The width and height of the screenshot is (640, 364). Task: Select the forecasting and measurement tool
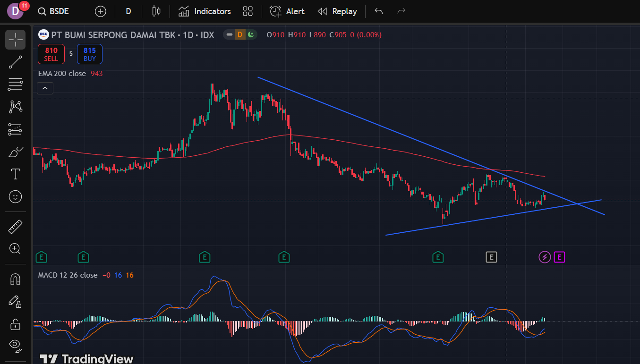pyautogui.click(x=15, y=129)
